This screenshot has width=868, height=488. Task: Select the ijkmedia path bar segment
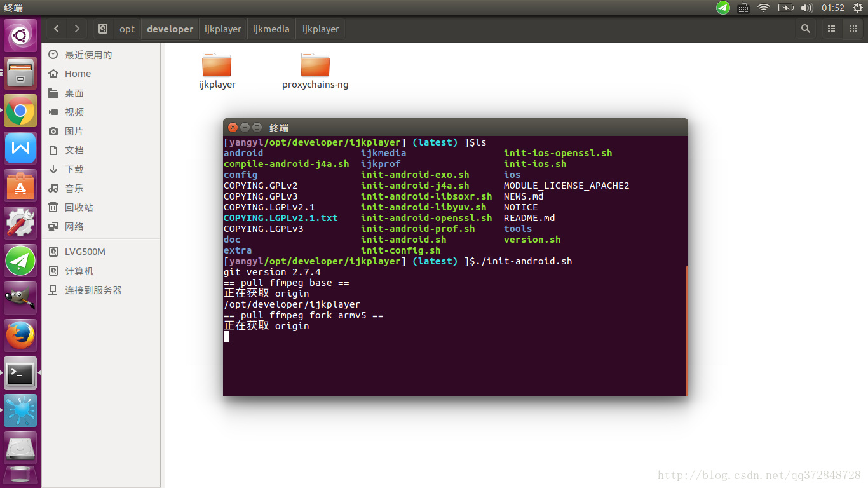click(271, 29)
